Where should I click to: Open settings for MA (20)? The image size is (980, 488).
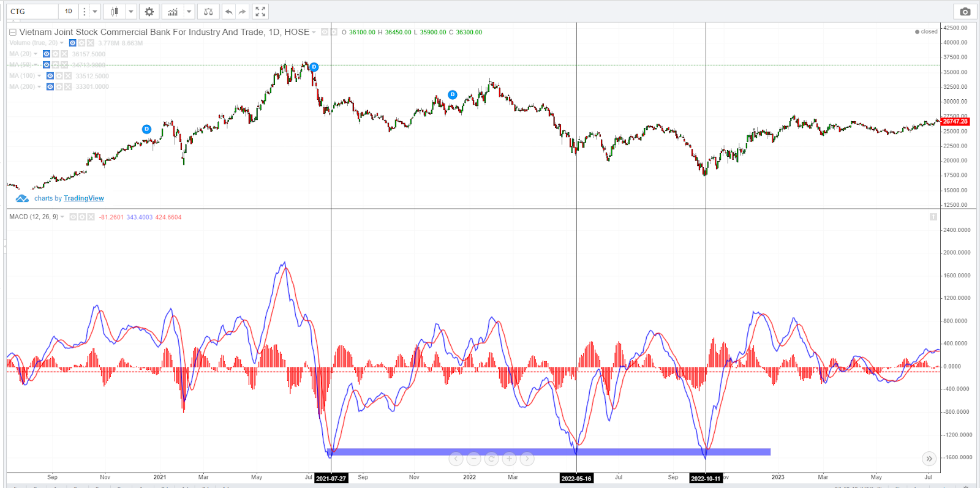55,54
